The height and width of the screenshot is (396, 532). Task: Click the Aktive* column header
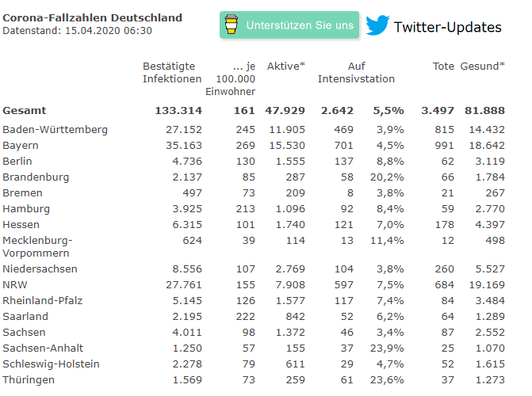285,66
